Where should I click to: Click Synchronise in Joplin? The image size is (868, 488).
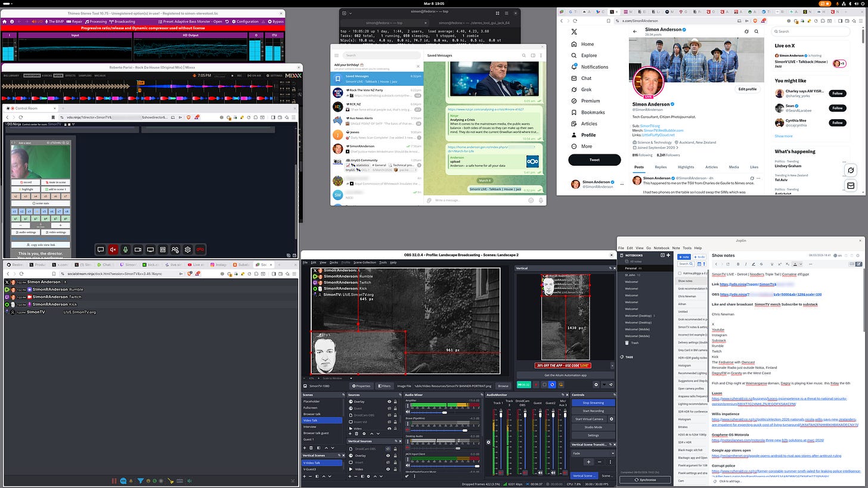pos(646,480)
